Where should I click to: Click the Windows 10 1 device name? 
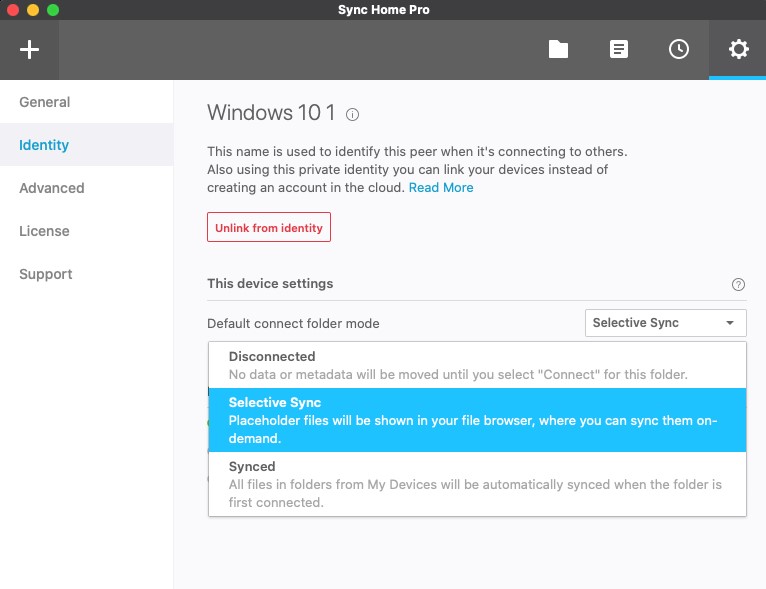pos(271,113)
